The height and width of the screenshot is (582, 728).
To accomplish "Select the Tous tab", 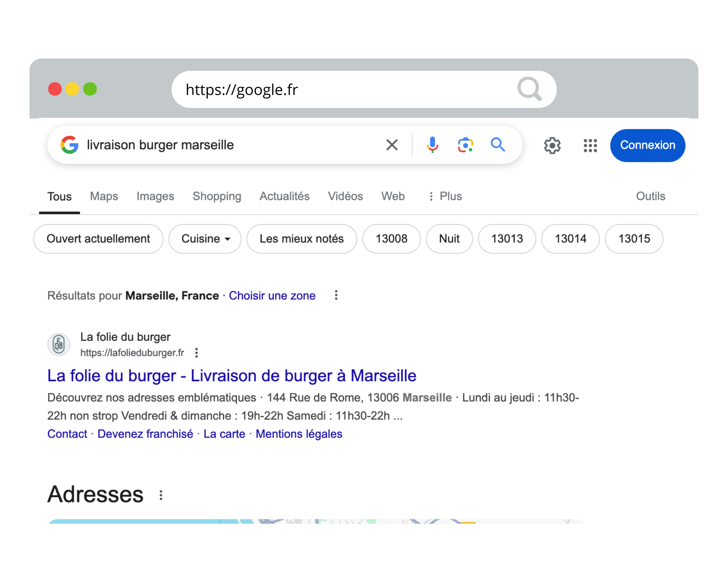I will (x=60, y=196).
